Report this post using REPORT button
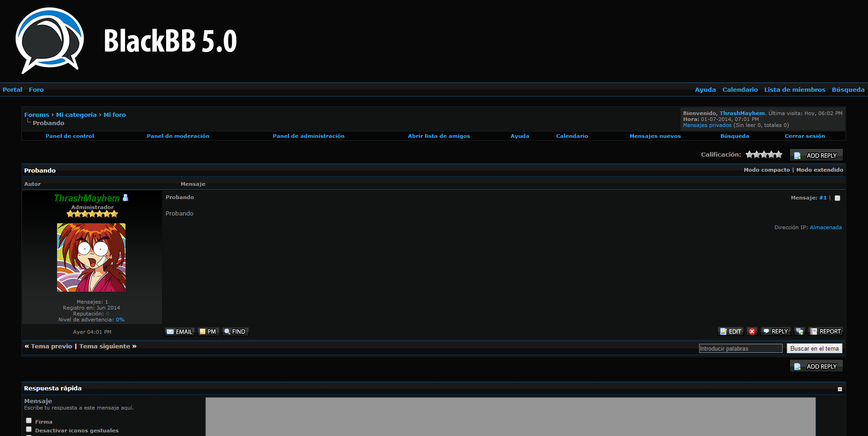The height and width of the screenshot is (436, 868). pyautogui.click(x=826, y=331)
